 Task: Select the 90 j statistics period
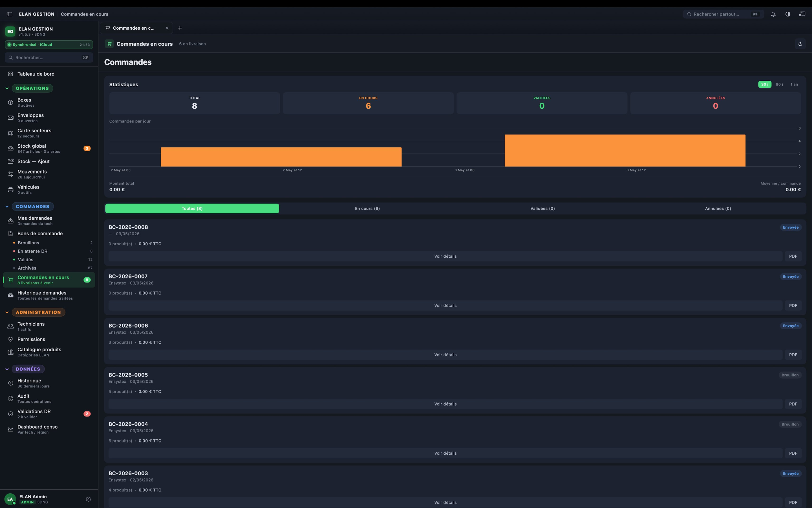click(779, 84)
